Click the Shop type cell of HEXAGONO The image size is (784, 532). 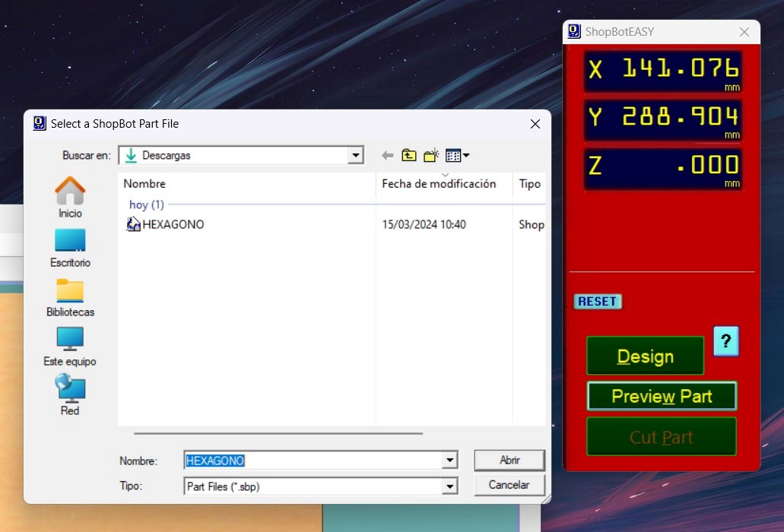531,225
